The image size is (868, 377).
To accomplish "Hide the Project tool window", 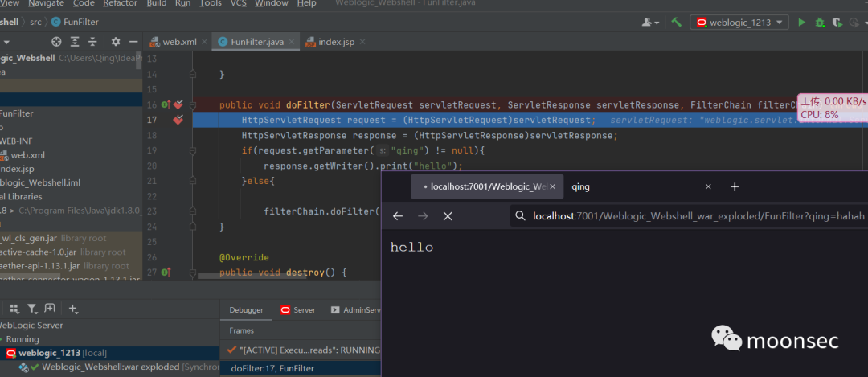I will pos(133,42).
